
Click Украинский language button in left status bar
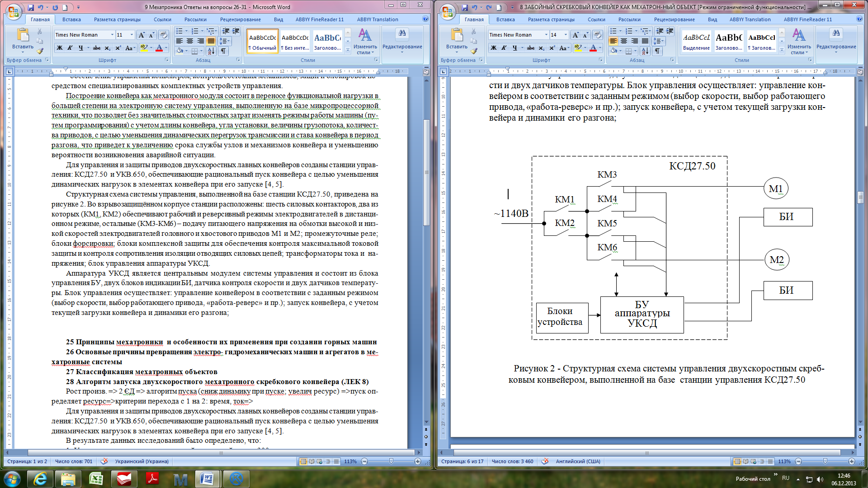point(142,461)
